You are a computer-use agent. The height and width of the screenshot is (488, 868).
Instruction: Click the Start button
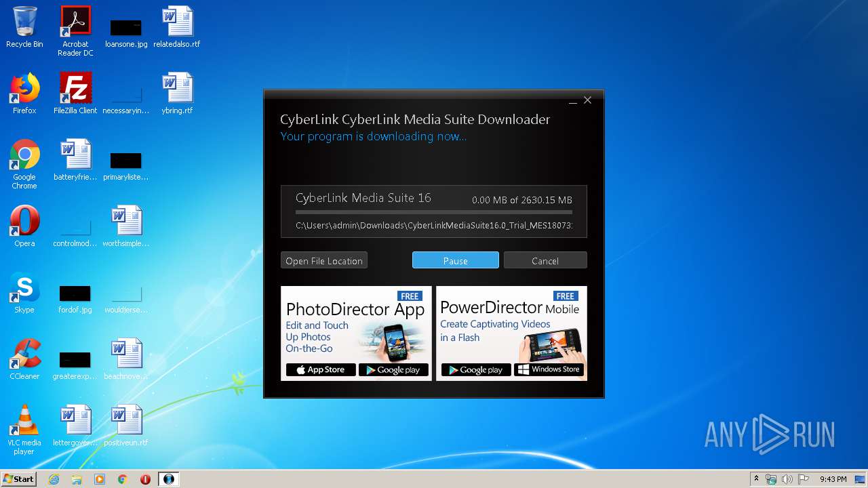coord(19,479)
